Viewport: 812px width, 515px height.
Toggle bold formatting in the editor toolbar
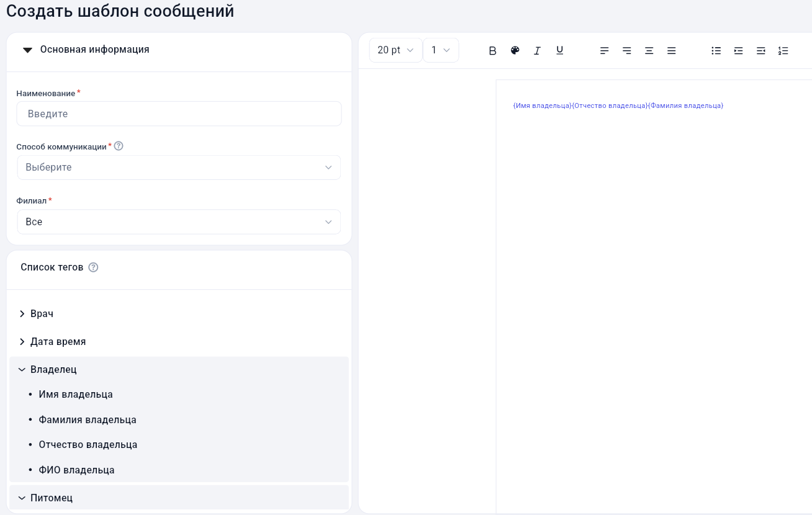493,51
